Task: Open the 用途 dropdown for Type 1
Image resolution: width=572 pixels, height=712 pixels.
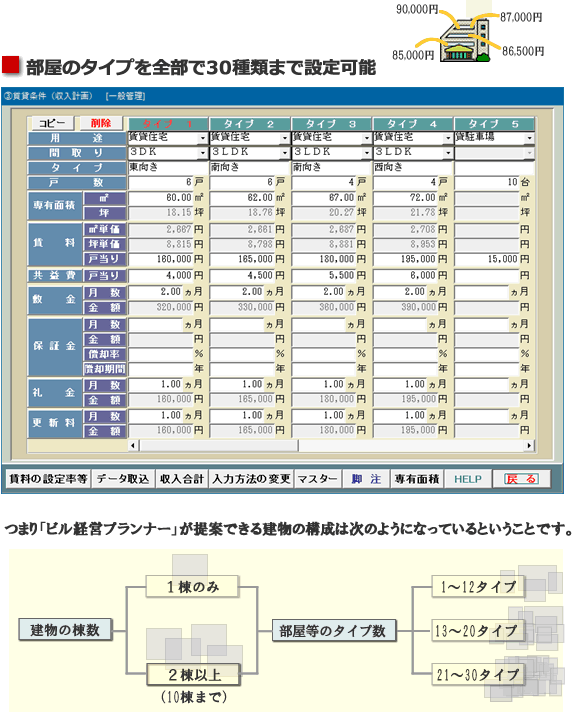Action: pos(202,138)
